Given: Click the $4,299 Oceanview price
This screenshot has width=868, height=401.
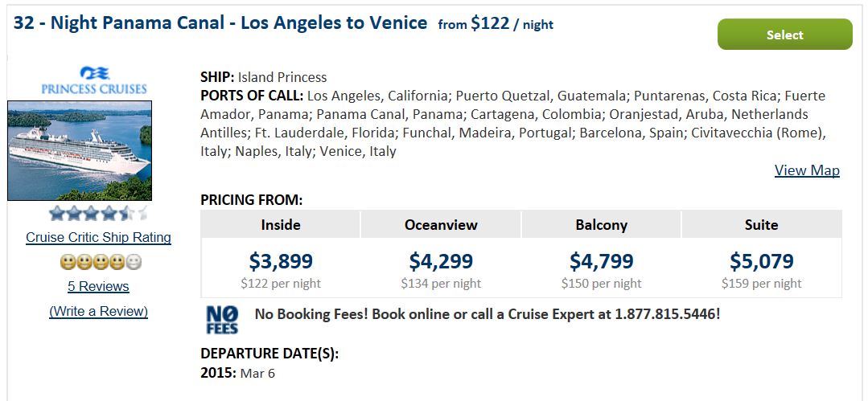Looking at the screenshot, I should point(441,261).
